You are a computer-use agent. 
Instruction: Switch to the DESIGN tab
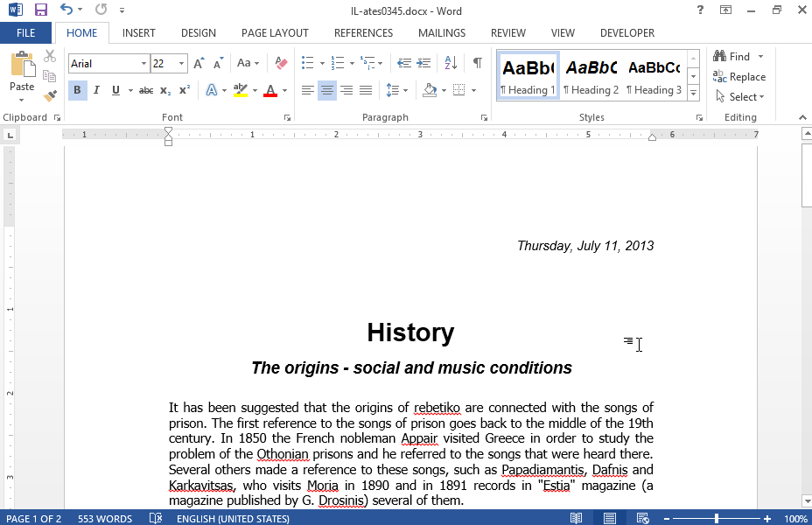[199, 33]
